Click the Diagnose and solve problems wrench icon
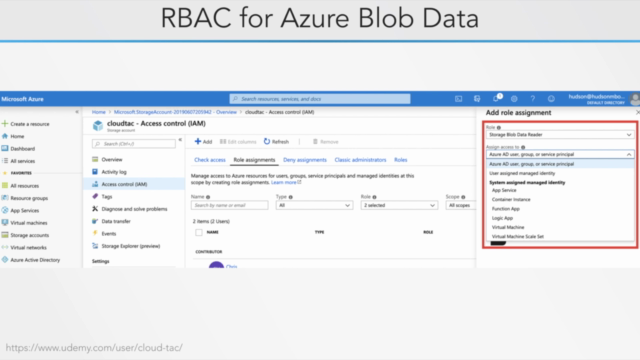Image resolution: width=640 pixels, height=360 pixels. 95,209
